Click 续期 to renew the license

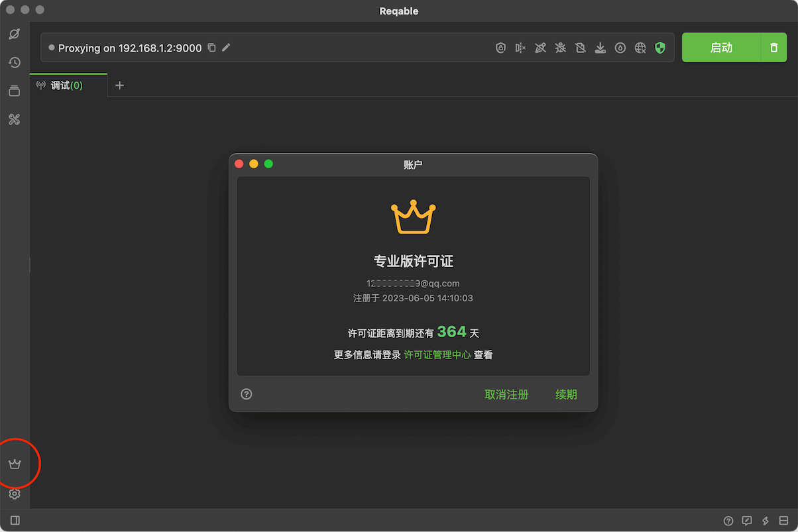pos(566,395)
